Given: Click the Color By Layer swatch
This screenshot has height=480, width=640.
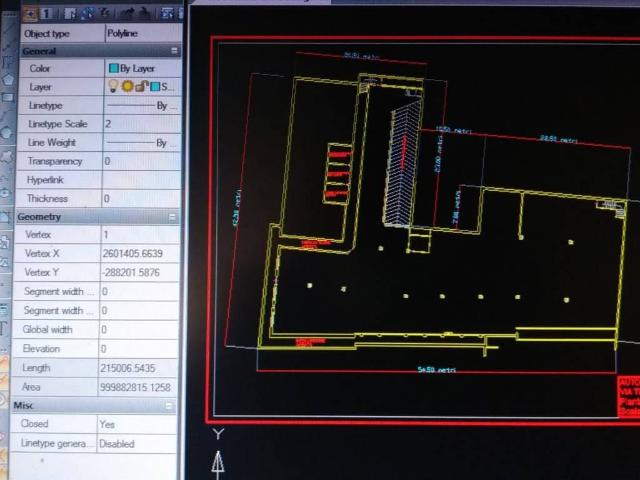Looking at the screenshot, I should [114, 68].
